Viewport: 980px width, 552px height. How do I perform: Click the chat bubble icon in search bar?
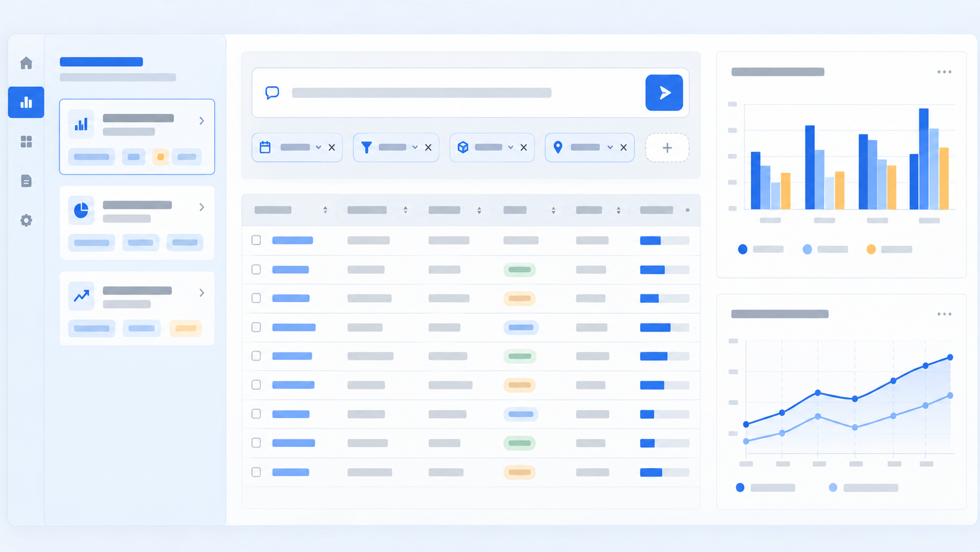point(272,93)
